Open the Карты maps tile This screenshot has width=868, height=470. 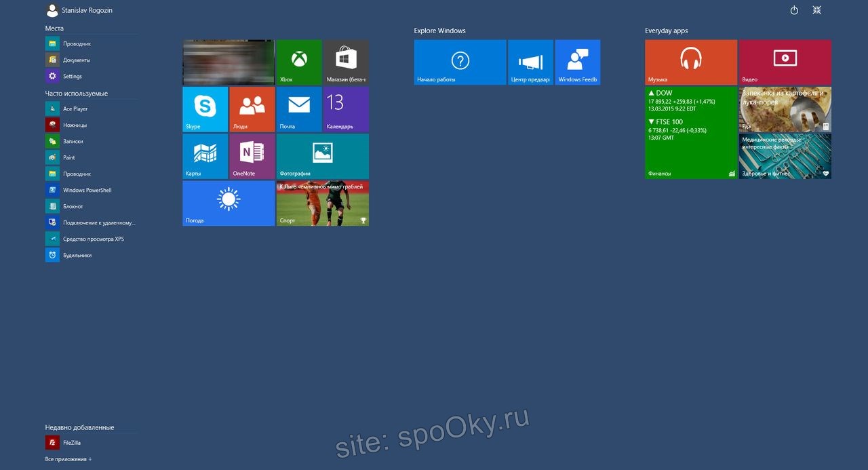(x=205, y=156)
